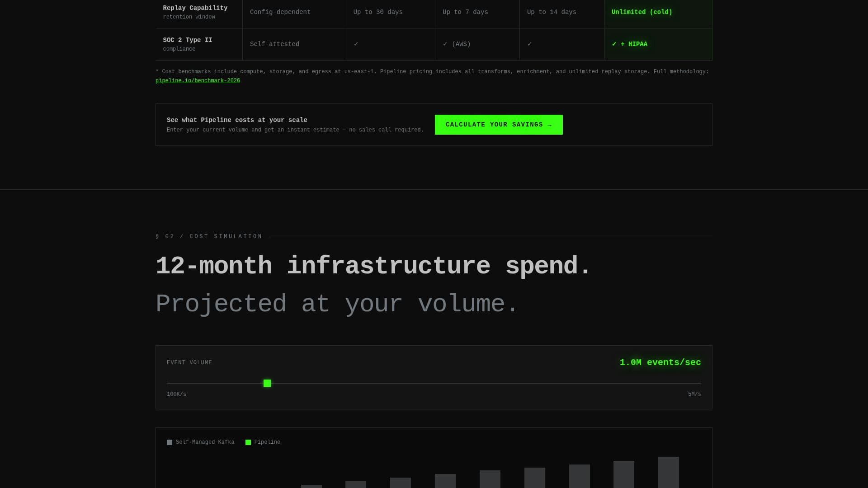Click the SOC 2 Type II row header
Screen dimensions: 868x488
point(199,44)
